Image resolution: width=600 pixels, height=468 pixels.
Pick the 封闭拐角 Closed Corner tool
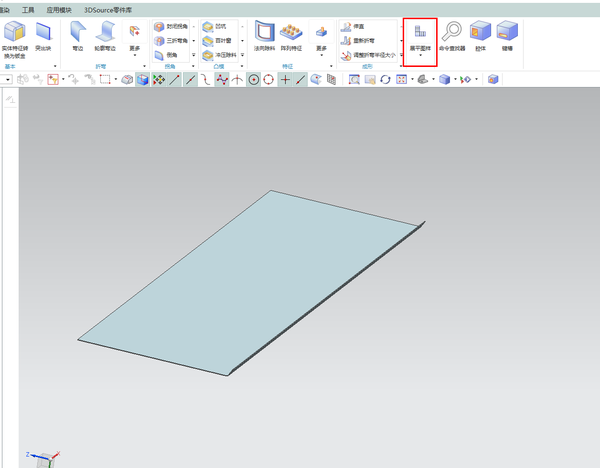pos(171,26)
